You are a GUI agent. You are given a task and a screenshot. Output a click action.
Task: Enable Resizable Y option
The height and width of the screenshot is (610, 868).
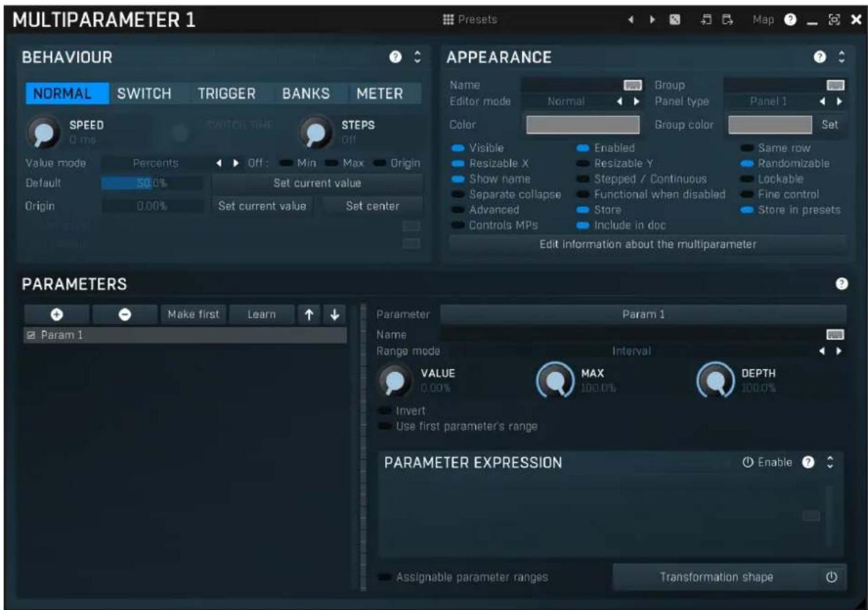click(x=615, y=164)
